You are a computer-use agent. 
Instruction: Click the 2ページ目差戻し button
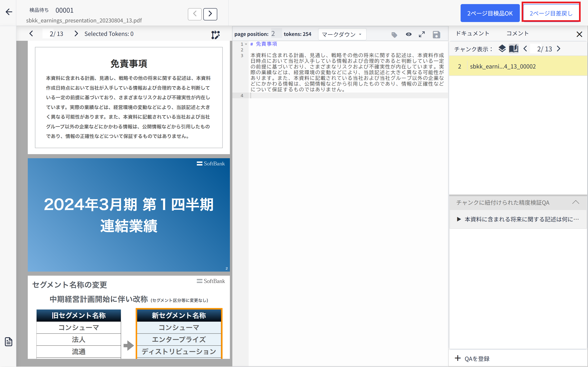pos(551,13)
